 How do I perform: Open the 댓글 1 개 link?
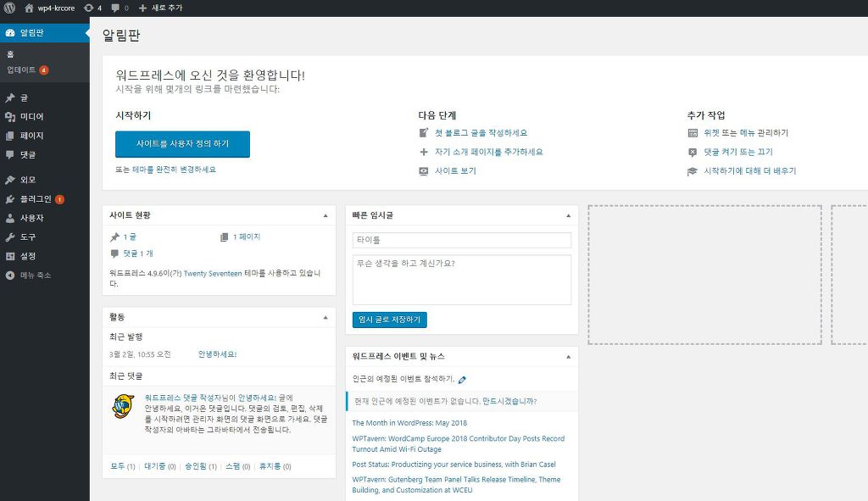click(x=138, y=253)
